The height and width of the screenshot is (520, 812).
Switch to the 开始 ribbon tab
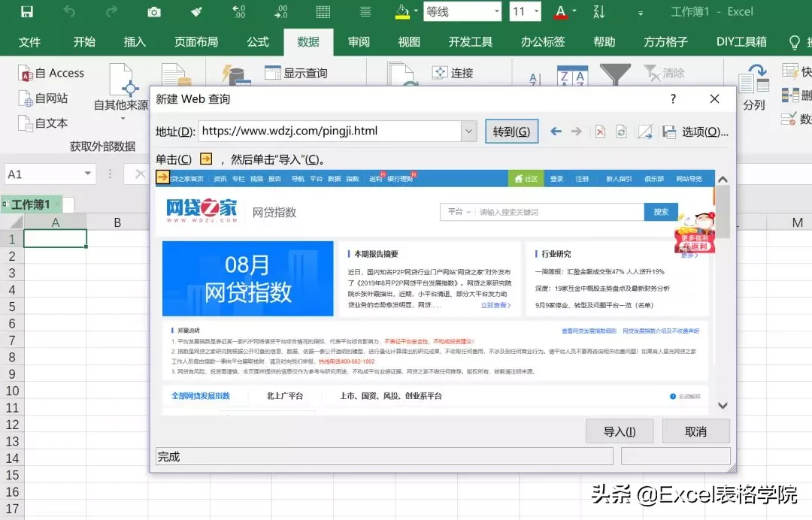click(x=84, y=42)
